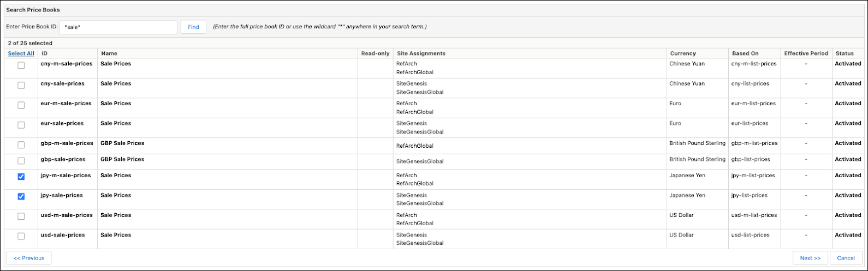The image size is (868, 271).
Task: Click the '2 of 25 selected' text
Action: 30,43
